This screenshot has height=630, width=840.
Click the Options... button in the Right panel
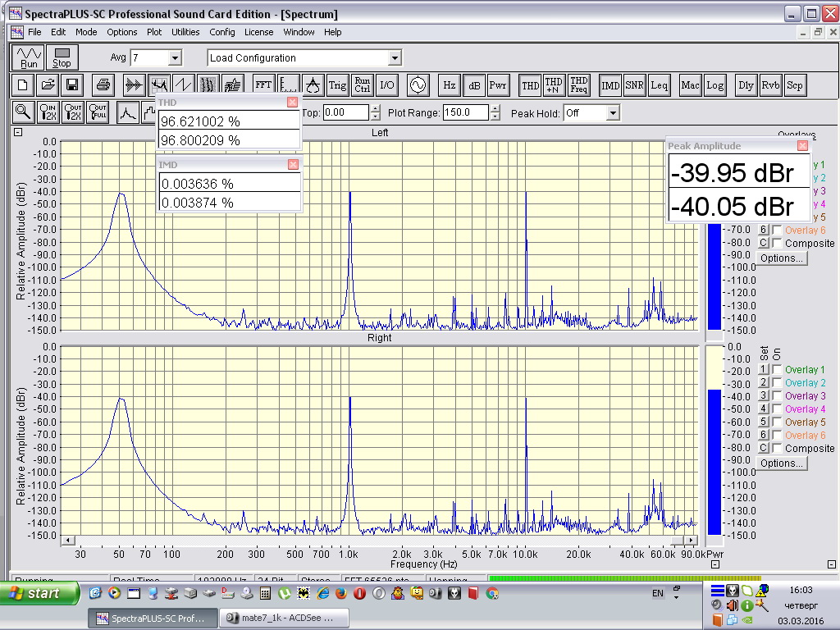[x=781, y=463]
